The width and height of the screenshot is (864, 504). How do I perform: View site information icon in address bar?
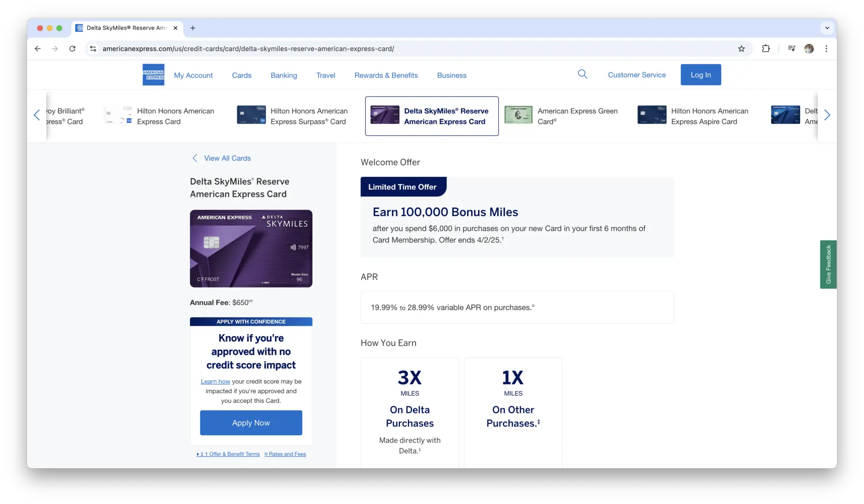[x=93, y=49]
